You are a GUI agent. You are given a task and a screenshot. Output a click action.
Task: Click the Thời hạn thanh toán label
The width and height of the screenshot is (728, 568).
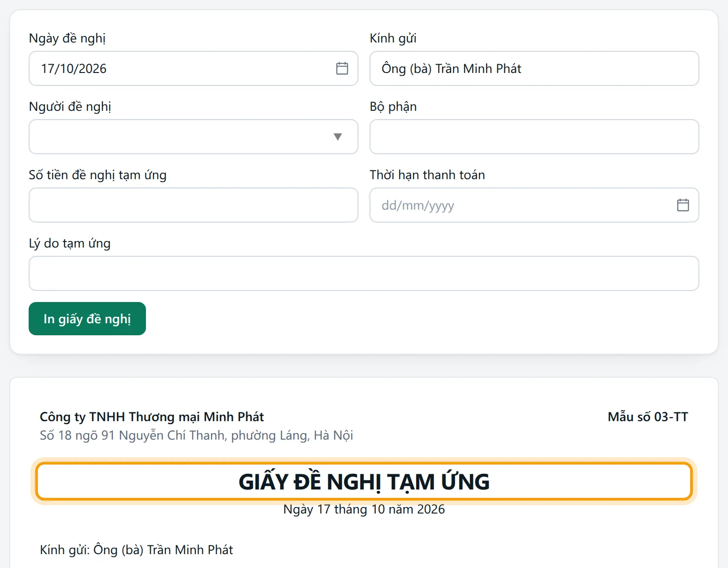(x=427, y=175)
